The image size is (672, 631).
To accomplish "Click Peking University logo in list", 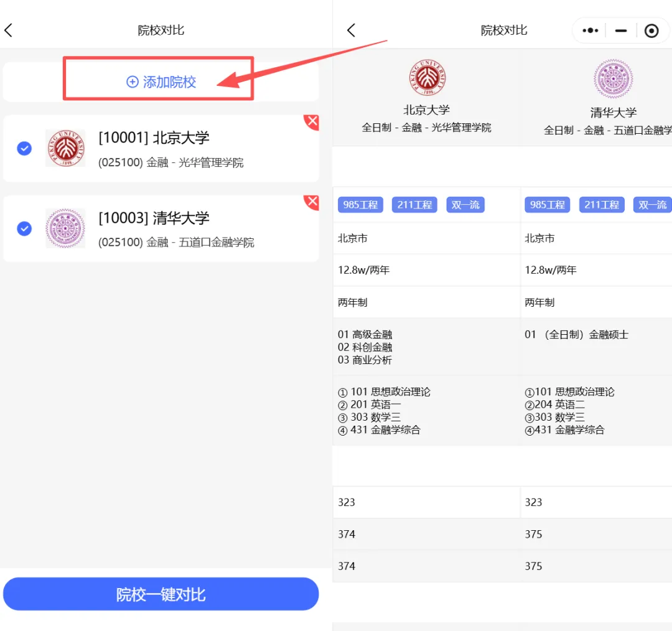I will point(65,148).
